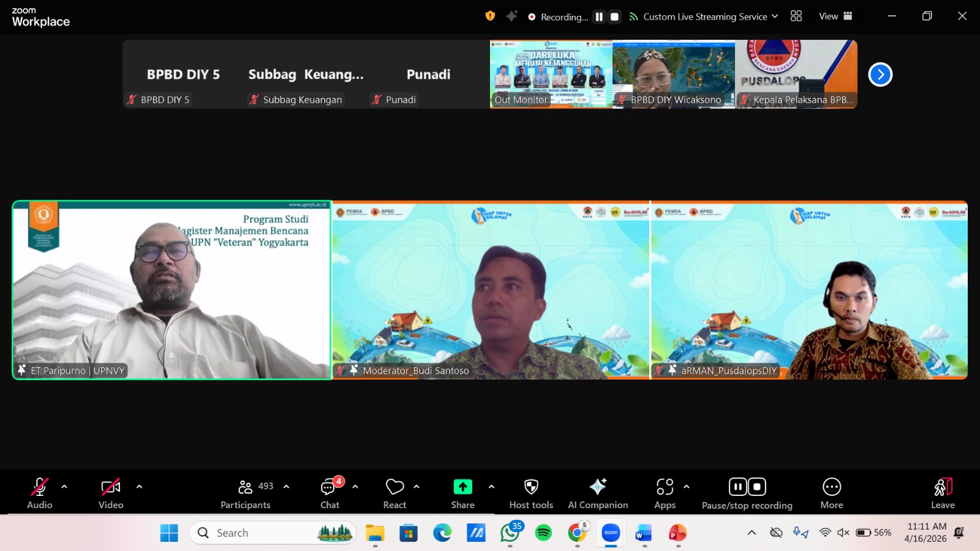Open the View layout menu
Image resolution: width=980 pixels, height=551 pixels.
pos(835,17)
